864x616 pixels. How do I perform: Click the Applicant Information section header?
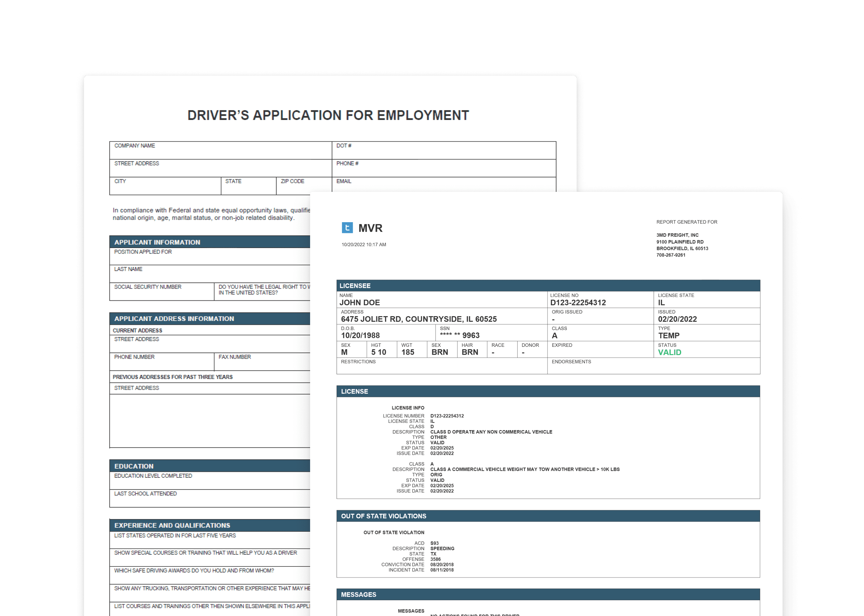(x=210, y=242)
